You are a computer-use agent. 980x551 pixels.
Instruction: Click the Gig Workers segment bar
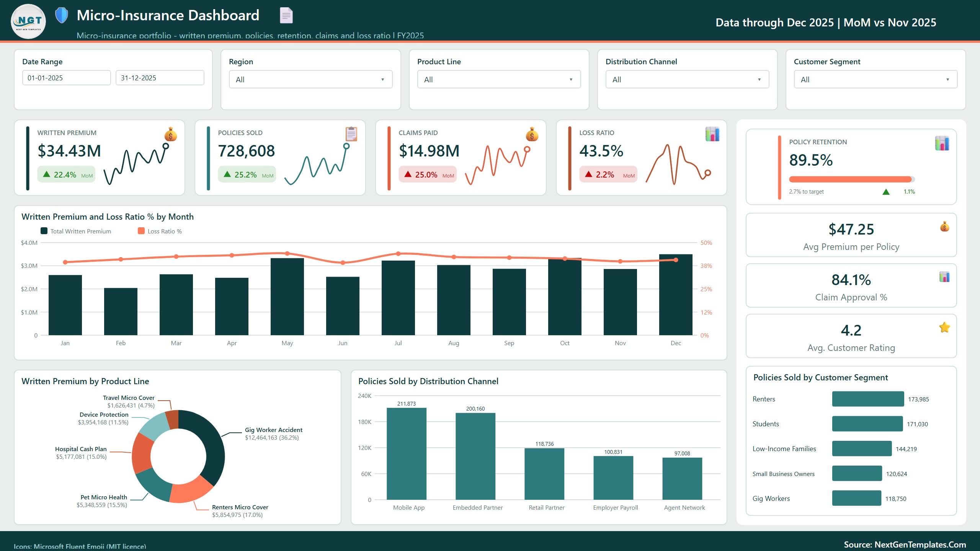(857, 498)
